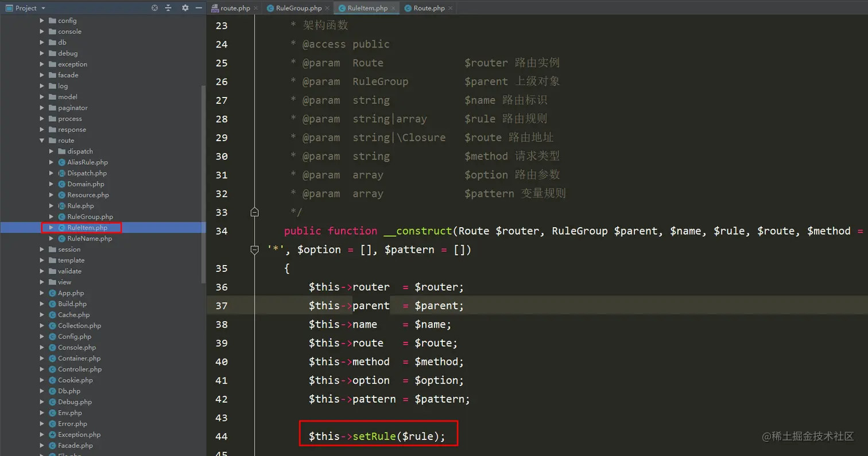868x456 pixels.
Task: Fold the __construct function at line 34
Action: [x=255, y=250]
